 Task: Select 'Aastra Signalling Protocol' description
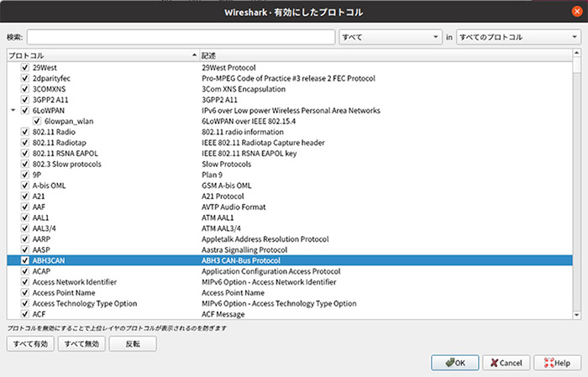[x=244, y=249]
